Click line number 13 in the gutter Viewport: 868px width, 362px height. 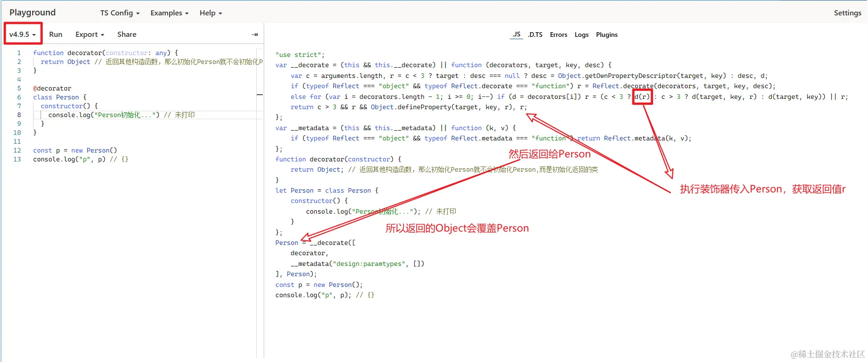point(17,159)
